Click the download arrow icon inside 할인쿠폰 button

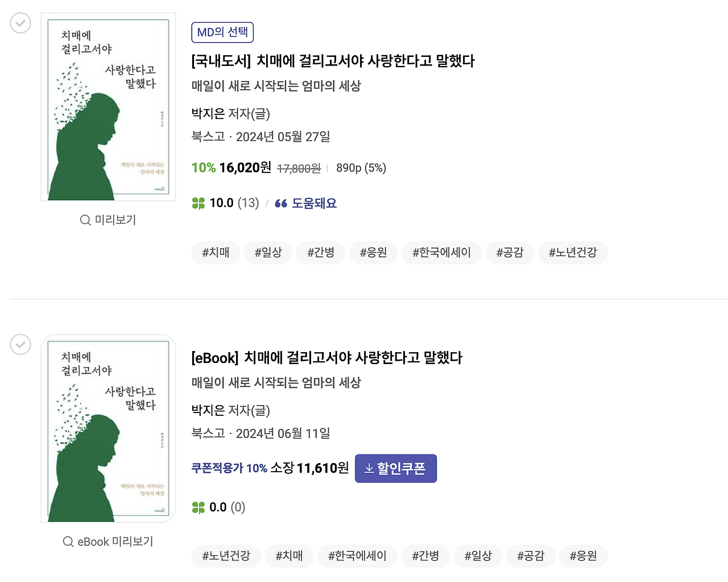click(369, 468)
